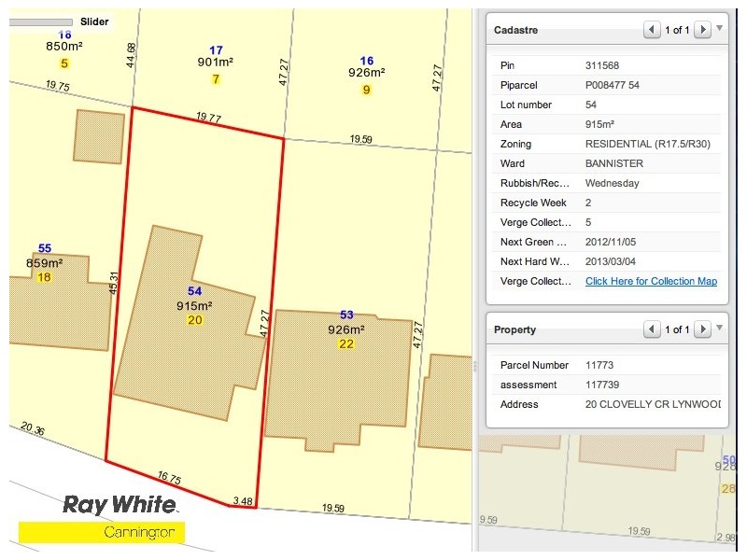747x560 pixels.
Task: Select the Zoning row in Cadastre details
Action: point(607,144)
